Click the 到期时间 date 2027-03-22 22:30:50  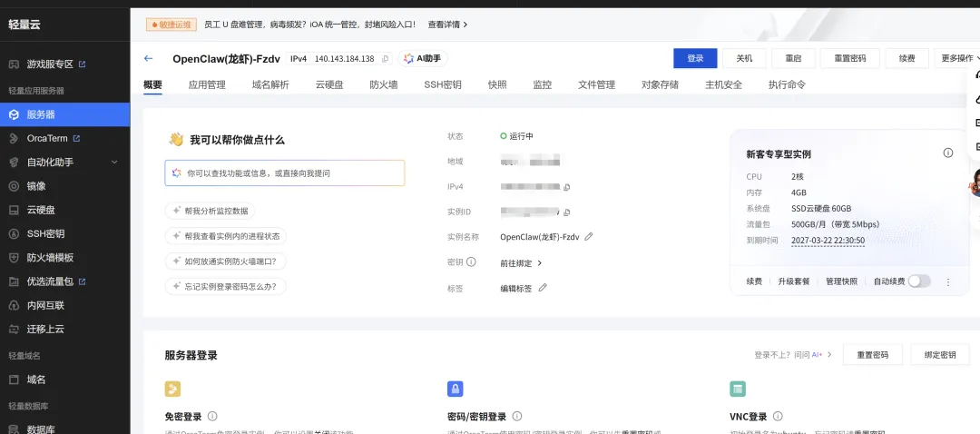(828, 241)
